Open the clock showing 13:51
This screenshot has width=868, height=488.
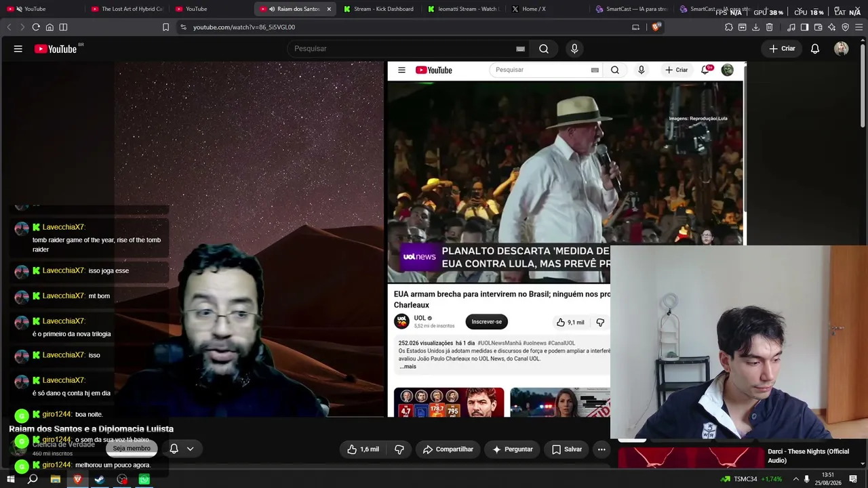tap(827, 479)
